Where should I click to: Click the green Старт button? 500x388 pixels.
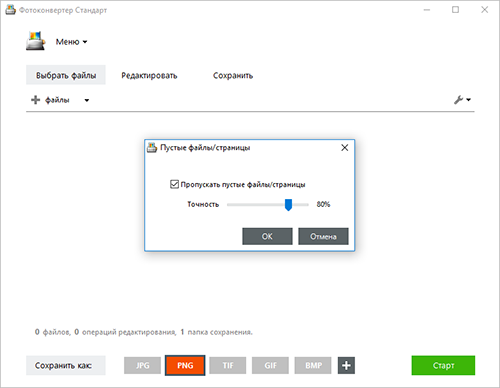[x=443, y=365]
